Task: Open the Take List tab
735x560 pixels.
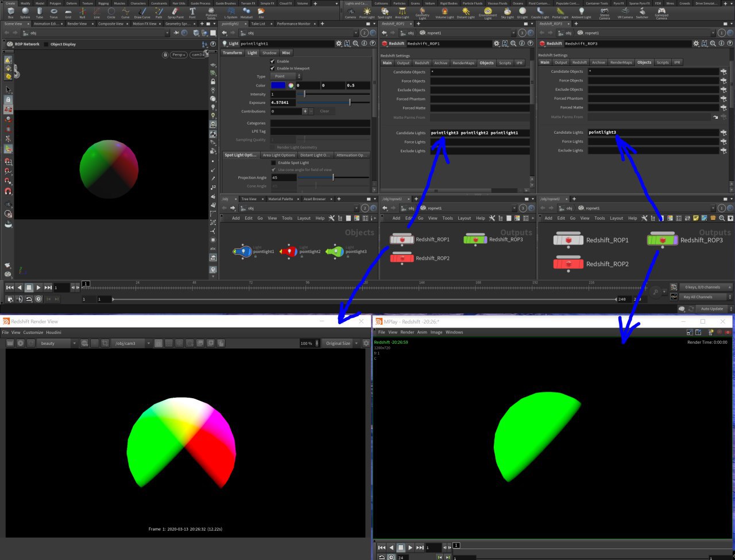Action: point(258,24)
